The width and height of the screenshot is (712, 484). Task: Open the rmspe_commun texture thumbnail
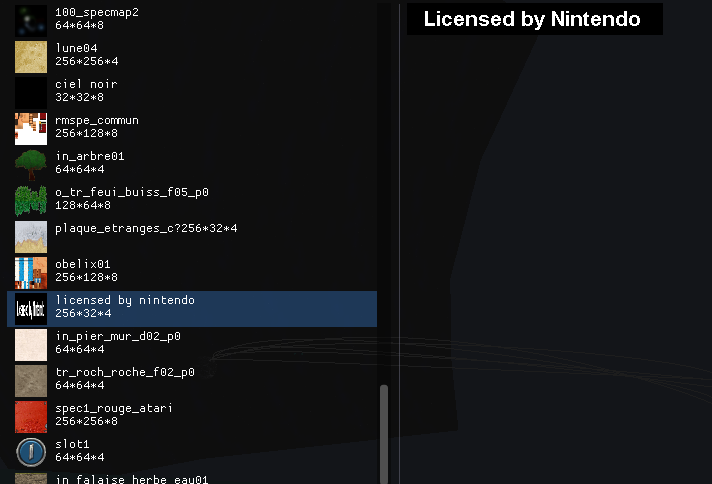click(x=31, y=129)
